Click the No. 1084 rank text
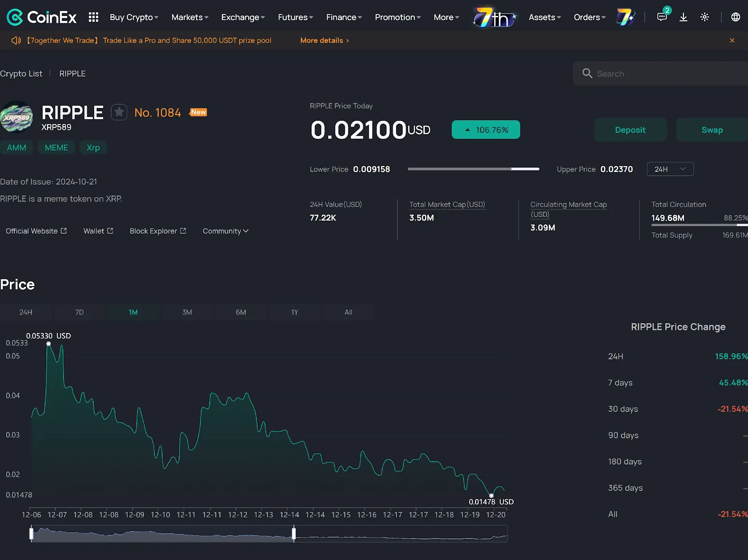 (158, 113)
